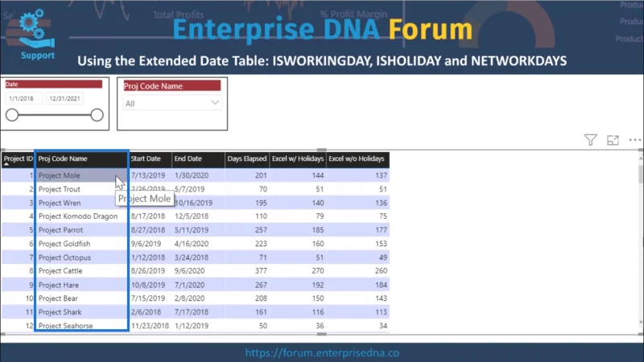
Task: Select Project Trout cell
Action: pos(59,189)
